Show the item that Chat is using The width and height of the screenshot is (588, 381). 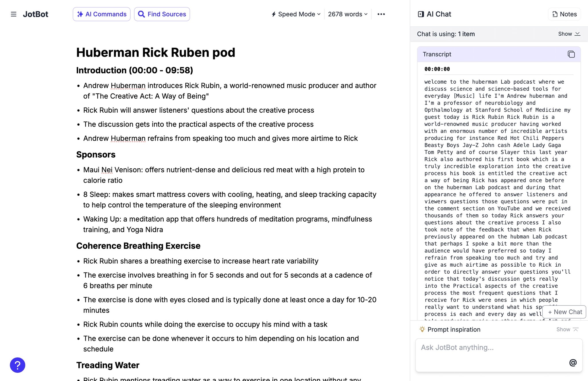[x=568, y=34]
